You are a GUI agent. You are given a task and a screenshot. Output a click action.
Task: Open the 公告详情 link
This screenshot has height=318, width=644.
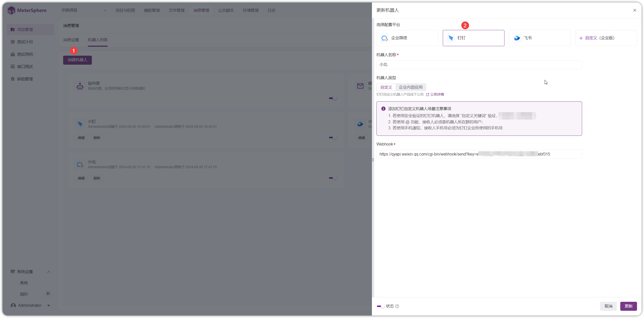pyautogui.click(x=435, y=94)
